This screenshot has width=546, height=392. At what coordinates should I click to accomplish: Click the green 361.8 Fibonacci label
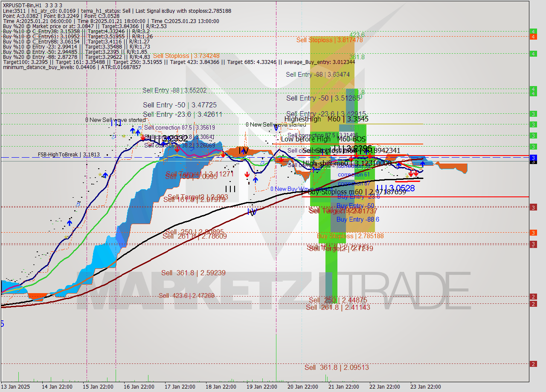[x=357, y=57]
